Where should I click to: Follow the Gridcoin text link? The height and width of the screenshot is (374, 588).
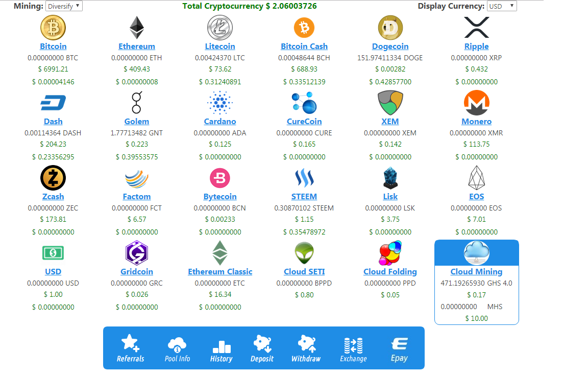136,271
